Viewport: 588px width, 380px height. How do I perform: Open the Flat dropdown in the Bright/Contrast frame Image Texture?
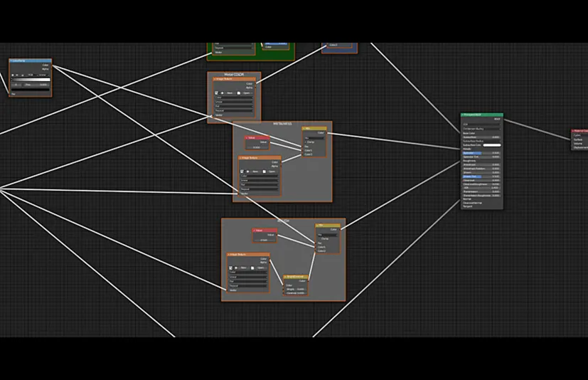pyautogui.click(x=248, y=281)
